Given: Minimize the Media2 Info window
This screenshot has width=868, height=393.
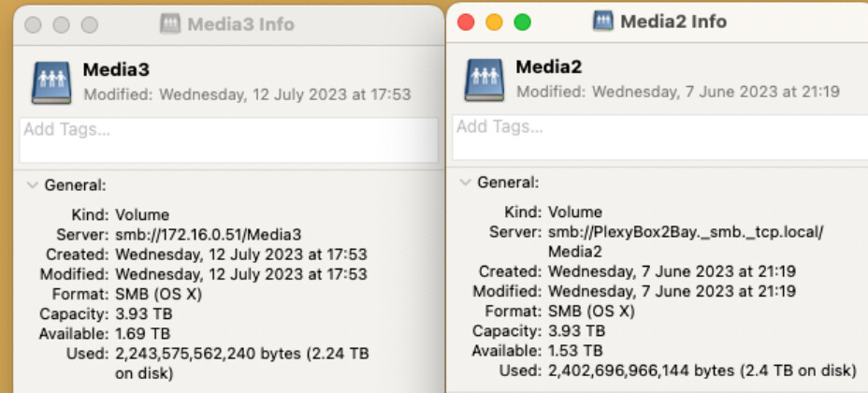Looking at the screenshot, I should (x=494, y=22).
